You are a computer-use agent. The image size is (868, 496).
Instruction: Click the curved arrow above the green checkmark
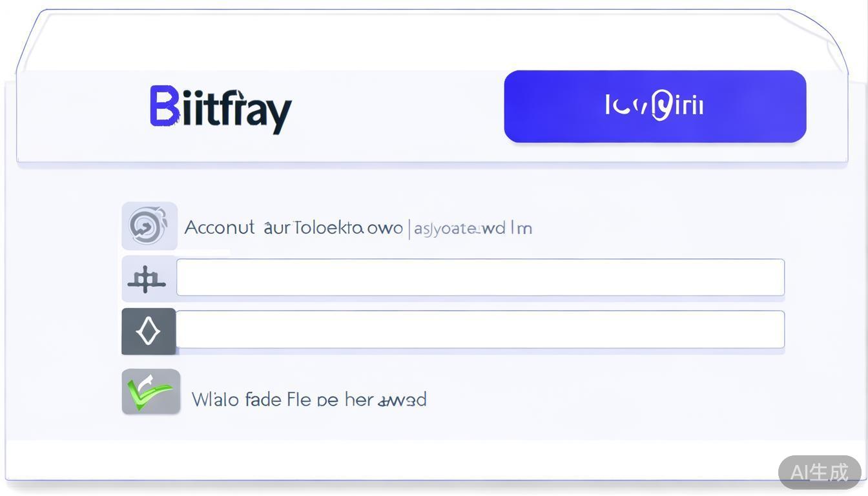tap(146, 381)
